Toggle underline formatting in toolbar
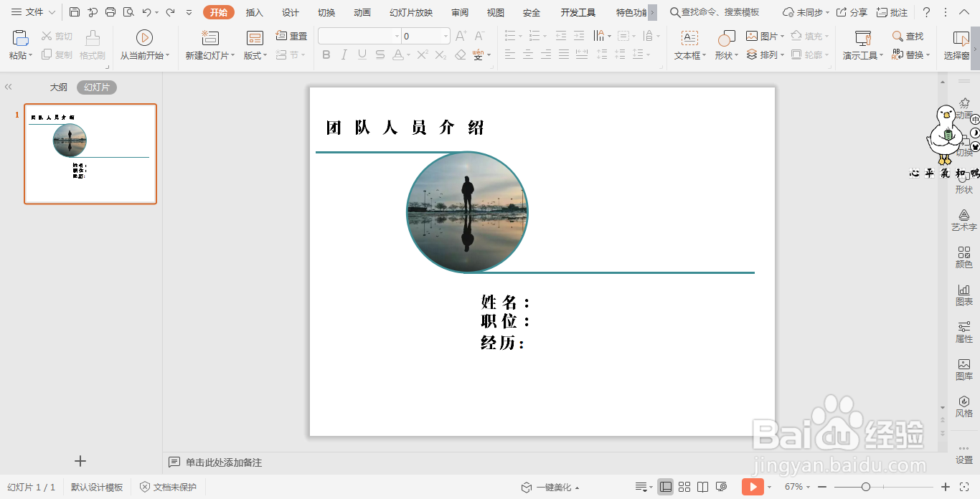Image resolution: width=980 pixels, height=499 pixels. click(361, 55)
